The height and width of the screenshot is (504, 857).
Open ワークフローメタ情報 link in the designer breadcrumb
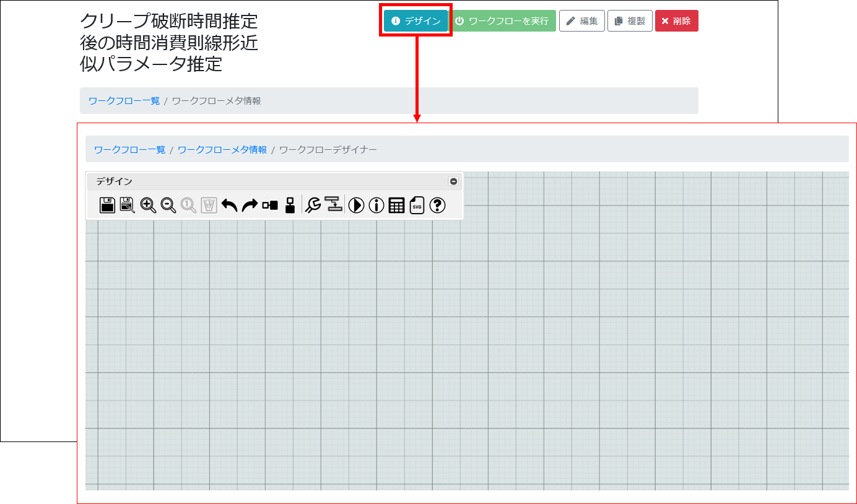click(222, 149)
